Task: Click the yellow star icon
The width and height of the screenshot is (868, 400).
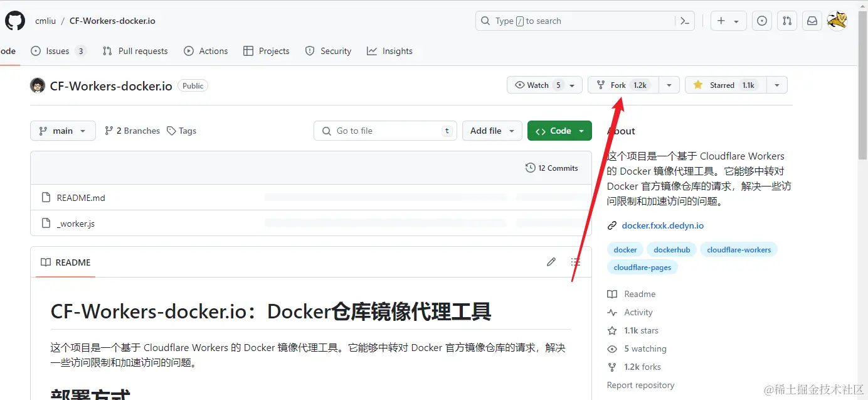Action: pos(698,85)
